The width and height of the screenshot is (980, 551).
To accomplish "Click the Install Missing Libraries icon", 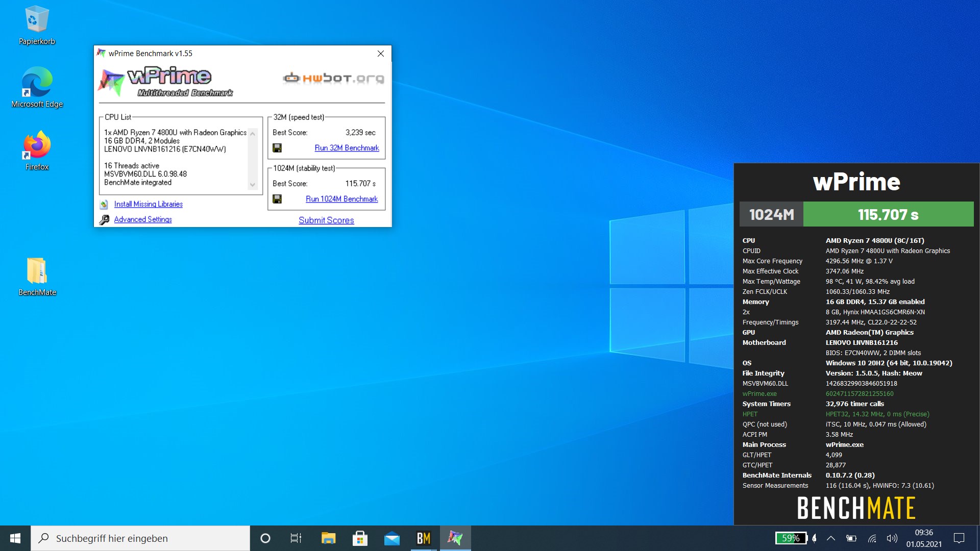I will pos(104,204).
